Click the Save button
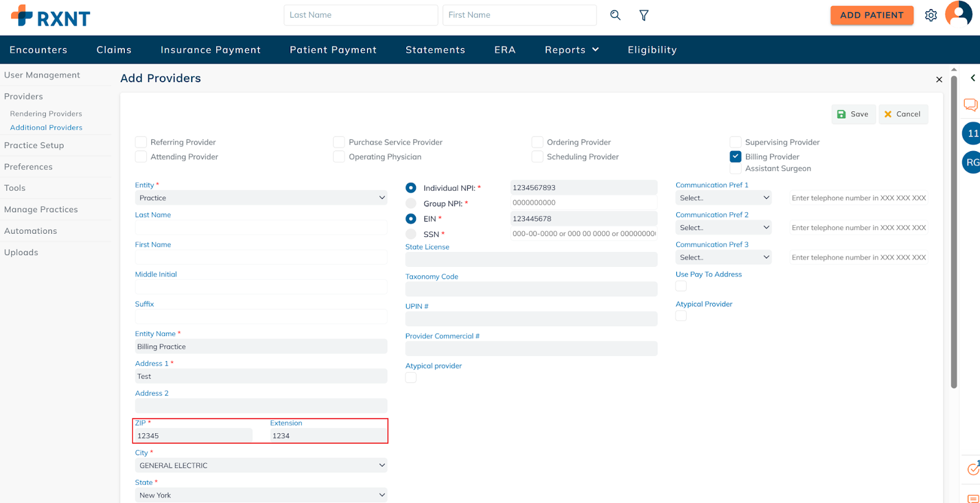The image size is (980, 503). click(853, 114)
